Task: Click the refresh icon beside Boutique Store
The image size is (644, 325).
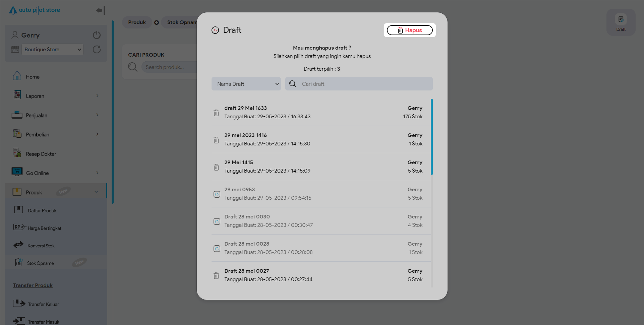Action: (97, 50)
